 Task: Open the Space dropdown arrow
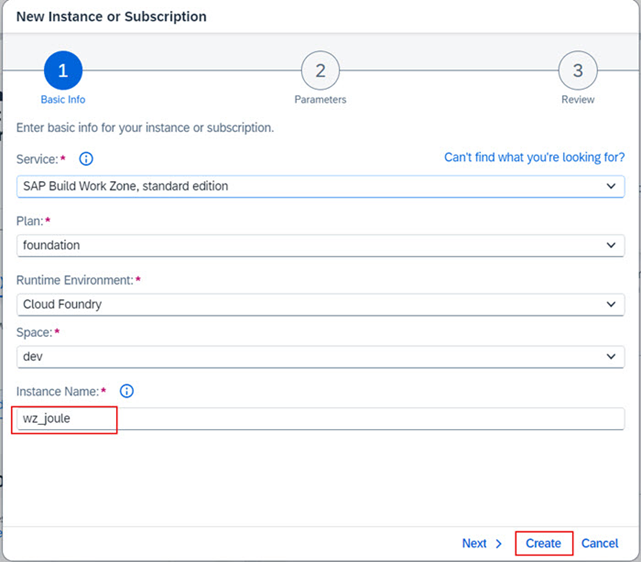point(611,357)
